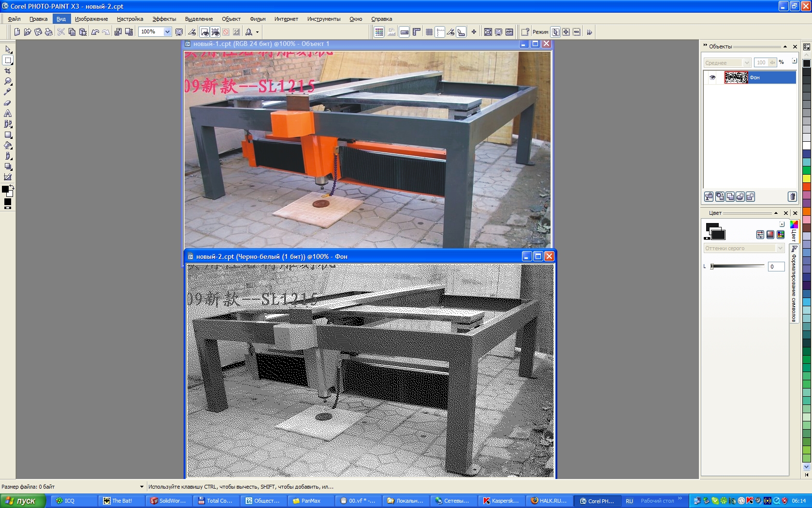
Task: Click the Print icon in toolbar
Action: (48, 32)
